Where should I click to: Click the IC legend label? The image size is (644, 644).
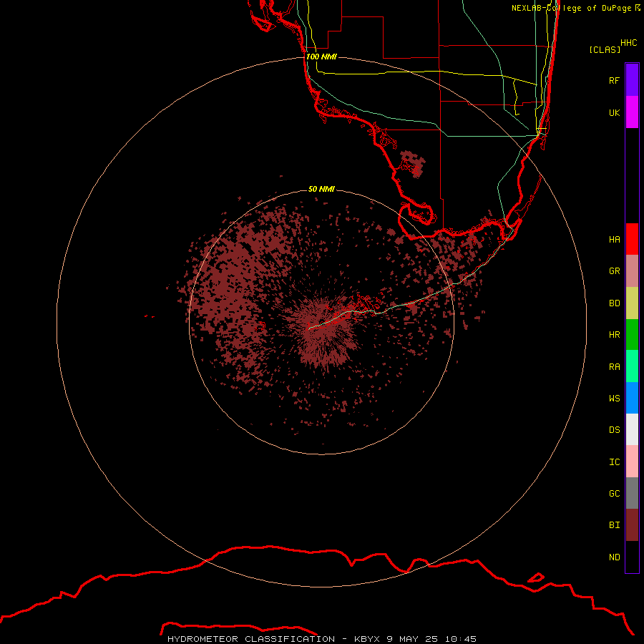(615, 462)
